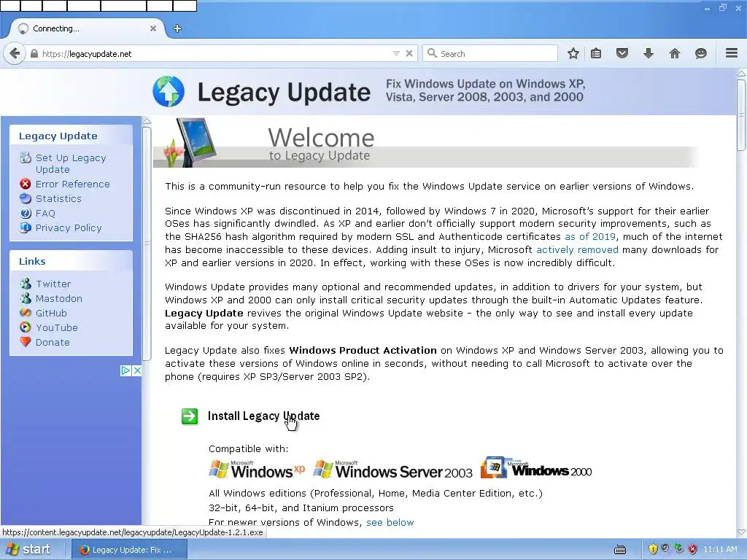Click the Pocket icon in toolbar
The width and height of the screenshot is (747, 560).
pos(622,53)
